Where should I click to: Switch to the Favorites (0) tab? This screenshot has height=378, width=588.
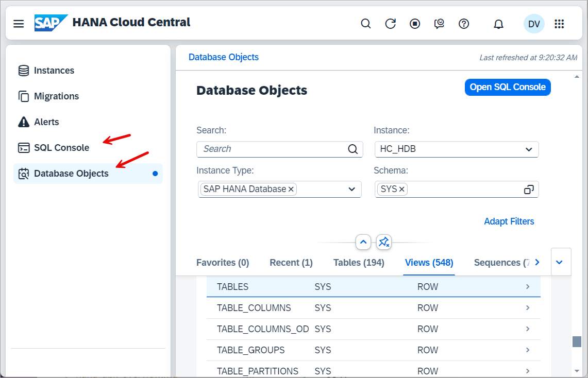(223, 263)
